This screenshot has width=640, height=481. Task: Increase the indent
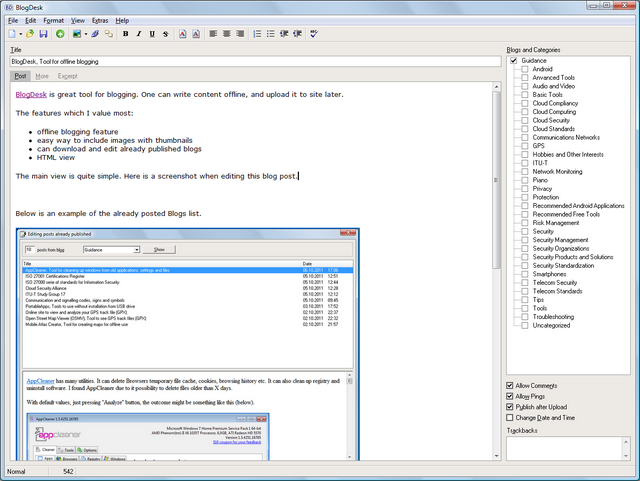298,34
